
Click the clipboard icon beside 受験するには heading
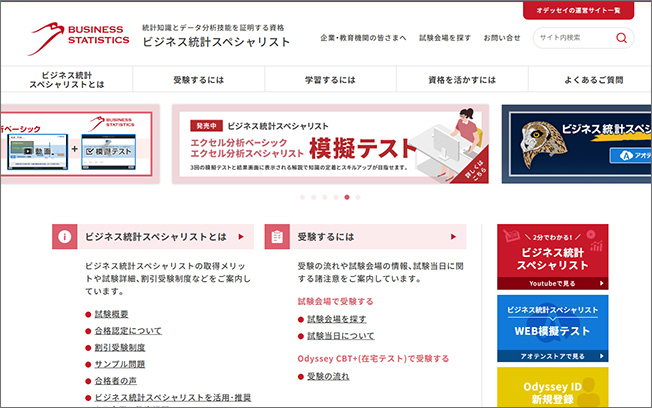tap(277, 237)
